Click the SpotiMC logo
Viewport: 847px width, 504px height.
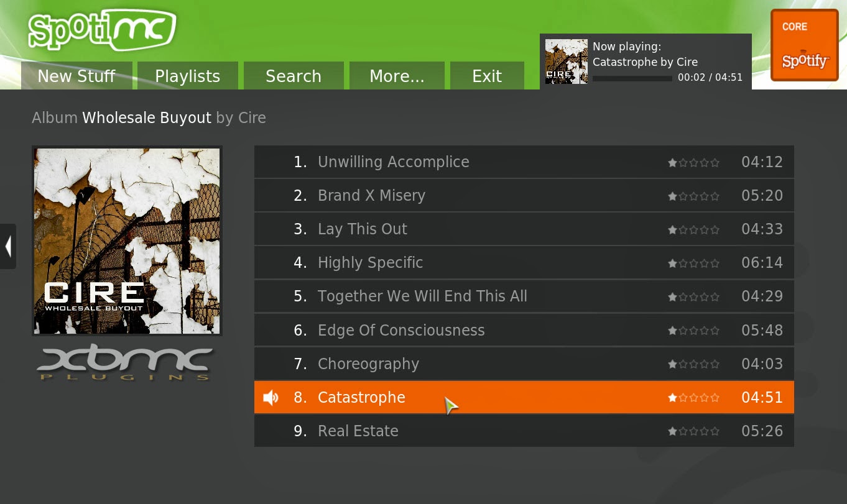coord(101,29)
